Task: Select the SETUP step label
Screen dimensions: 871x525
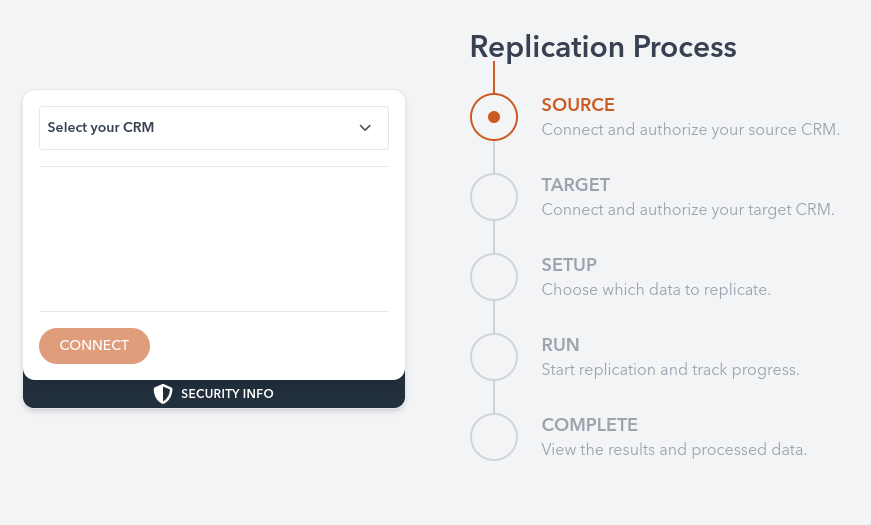Action: 569,265
